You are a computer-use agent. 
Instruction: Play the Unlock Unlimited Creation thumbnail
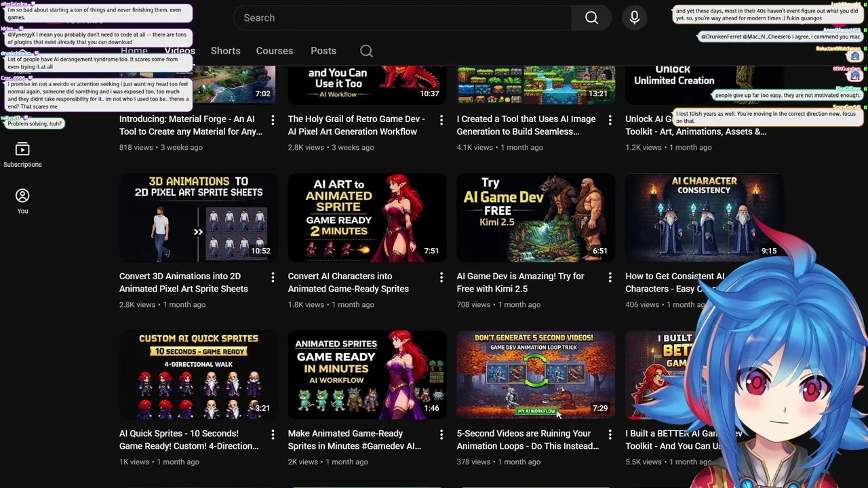(704, 85)
